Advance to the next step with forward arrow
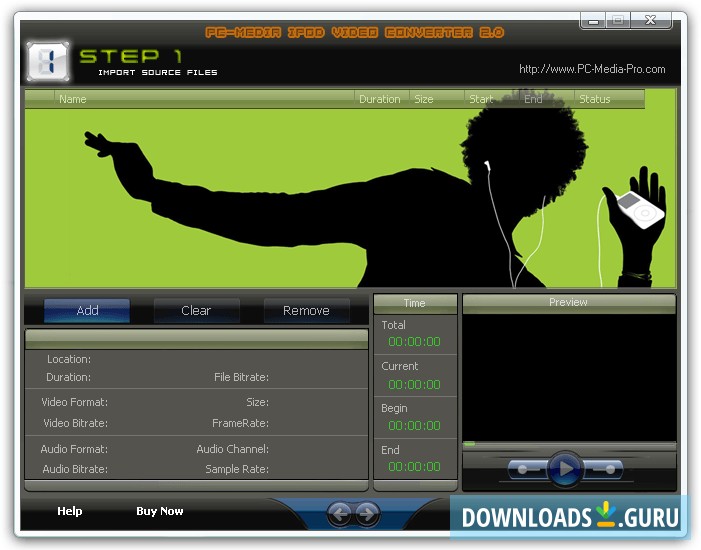 click(367, 514)
